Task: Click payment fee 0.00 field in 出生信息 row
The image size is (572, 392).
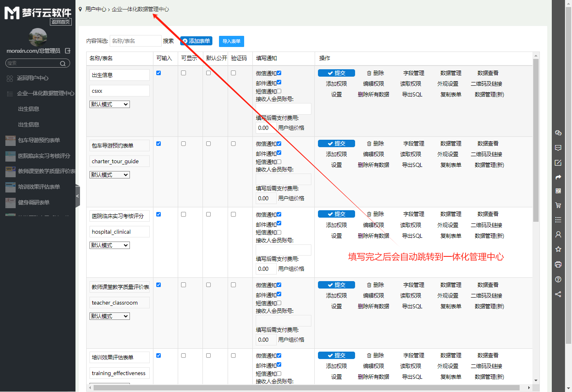Action: [x=266, y=128]
